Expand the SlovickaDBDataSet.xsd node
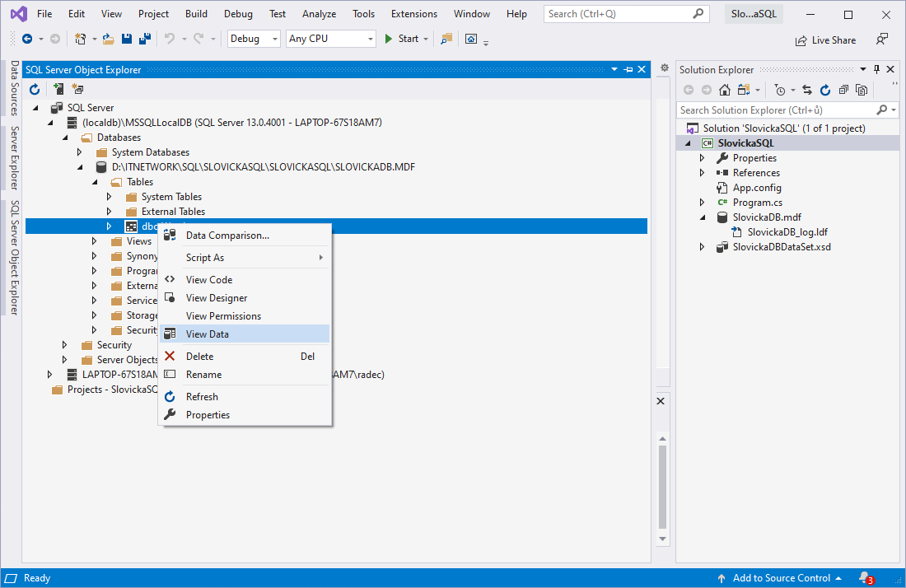 (x=702, y=246)
